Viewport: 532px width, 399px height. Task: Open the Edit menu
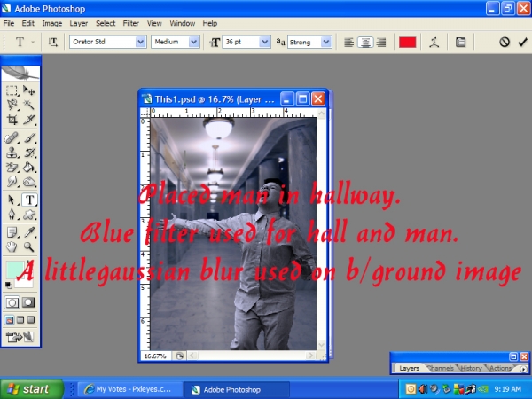pyautogui.click(x=27, y=23)
